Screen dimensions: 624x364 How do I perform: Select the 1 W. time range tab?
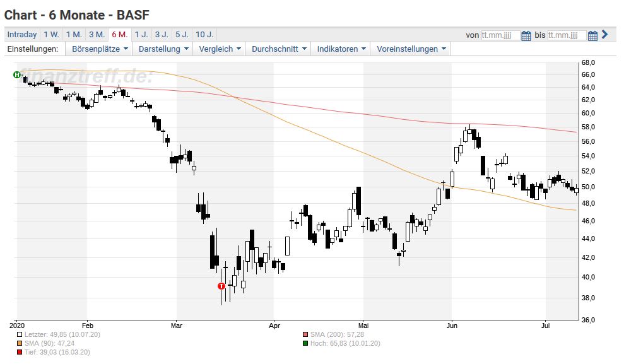coord(51,35)
